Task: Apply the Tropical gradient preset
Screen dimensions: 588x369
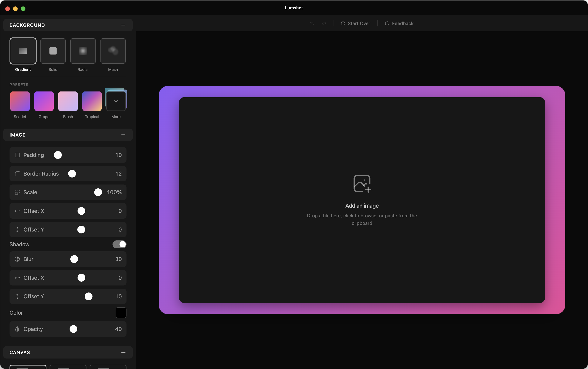Action: (92, 101)
